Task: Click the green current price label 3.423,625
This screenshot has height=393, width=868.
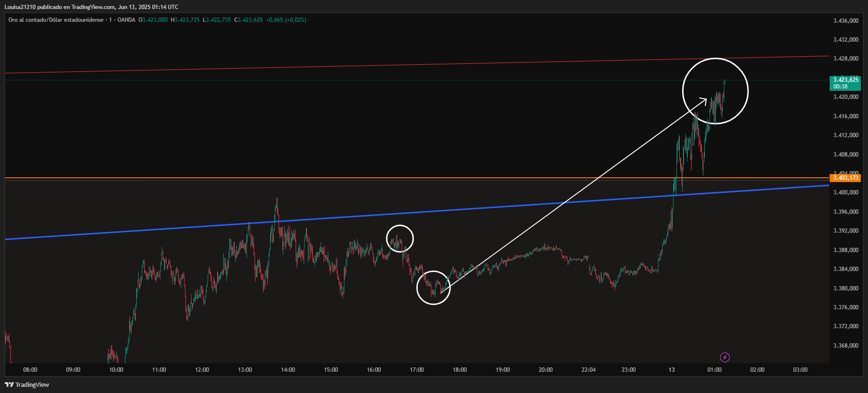Action: (845, 83)
